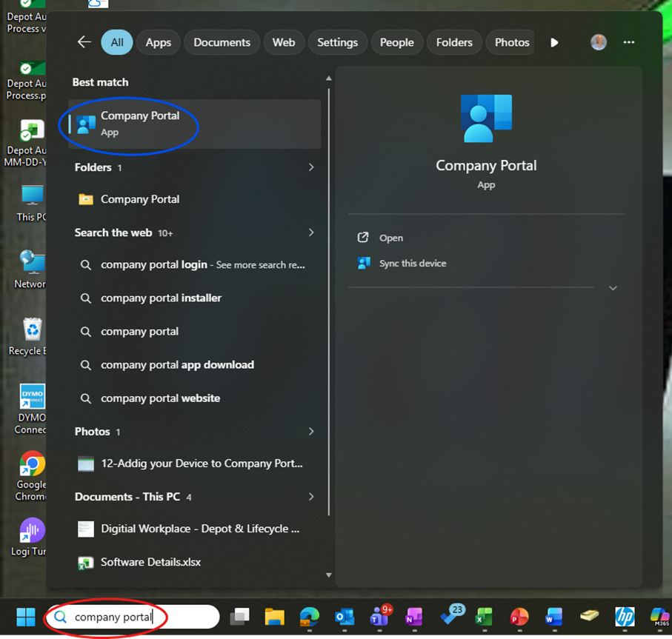Image resolution: width=672 pixels, height=639 pixels.
Task: Select Sync this device action
Action: pyautogui.click(x=412, y=263)
